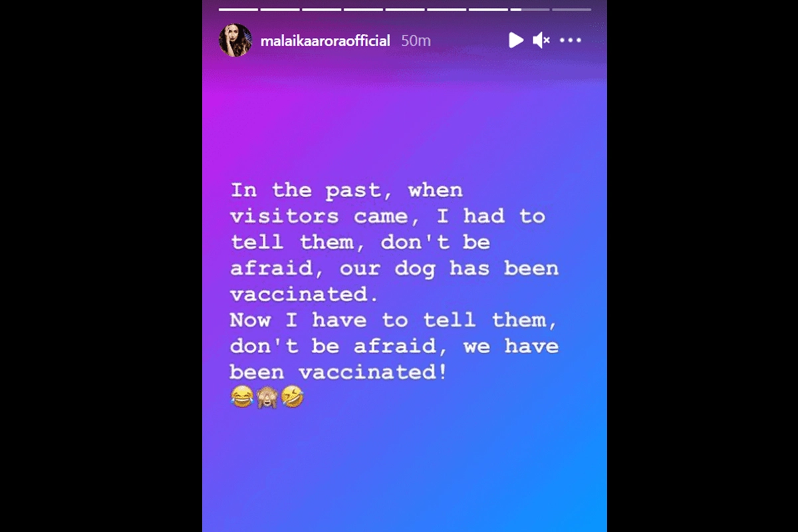Click the 50m story timestamp
798x532 pixels.
coord(416,41)
